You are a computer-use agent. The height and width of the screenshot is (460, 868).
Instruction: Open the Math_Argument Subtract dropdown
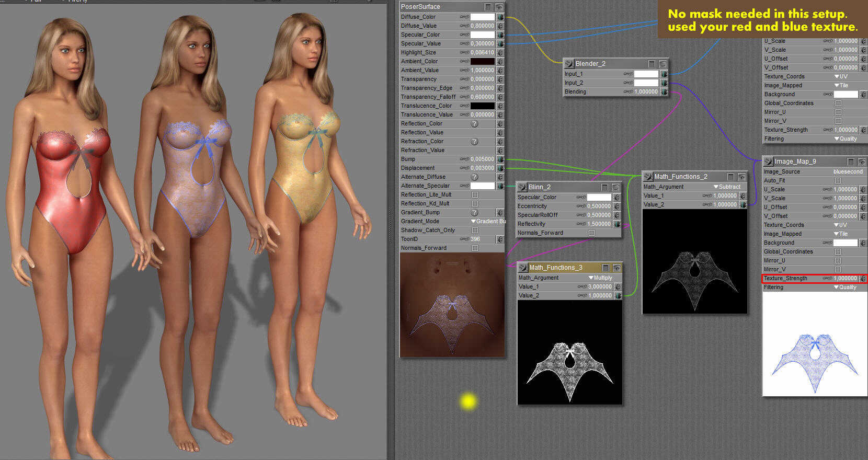727,187
